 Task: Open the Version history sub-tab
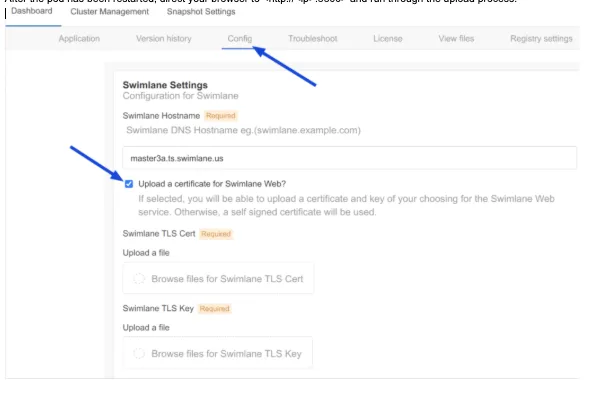[x=164, y=39]
